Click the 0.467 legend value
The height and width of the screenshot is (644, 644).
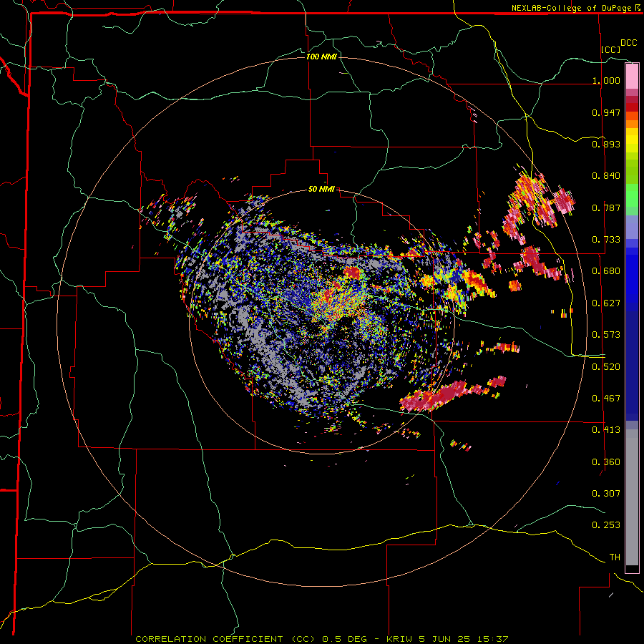click(606, 399)
